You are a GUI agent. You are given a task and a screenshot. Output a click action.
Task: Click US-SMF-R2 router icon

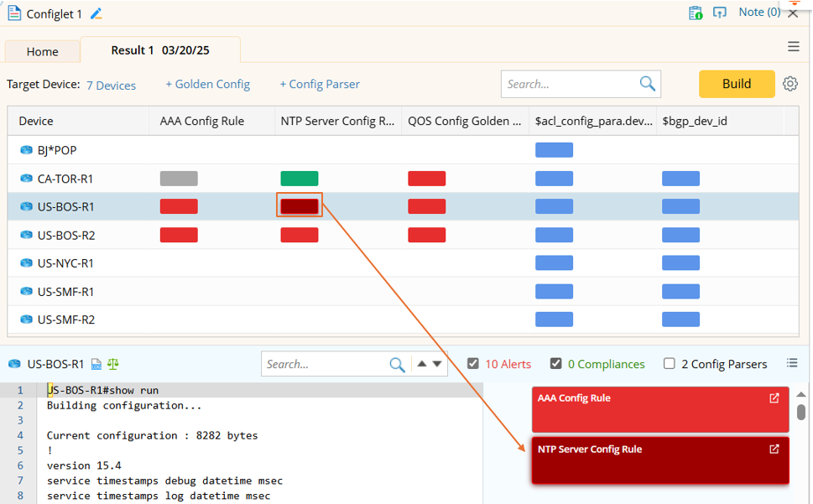point(26,320)
